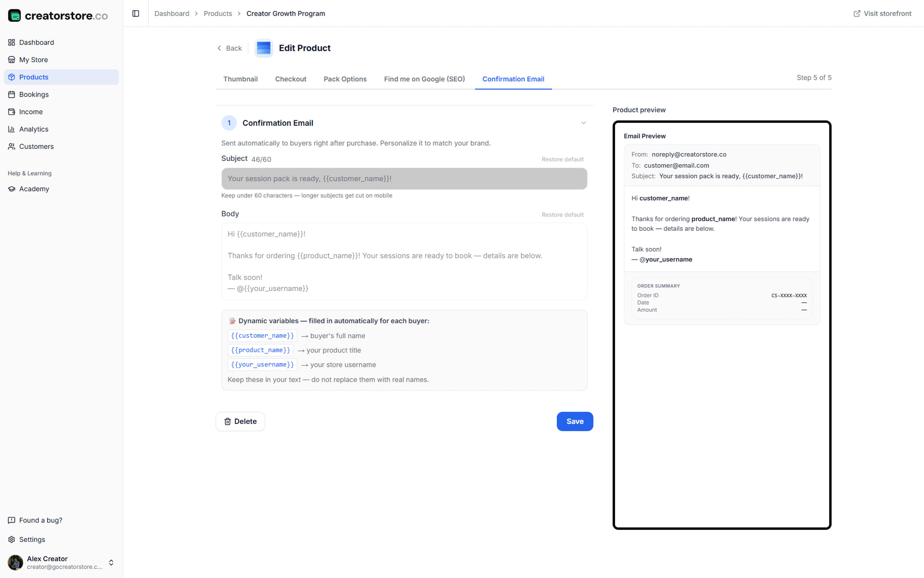The height and width of the screenshot is (578, 924).
Task: Click the product thumbnail icon beside Edit Product
Action: pyautogui.click(x=264, y=48)
